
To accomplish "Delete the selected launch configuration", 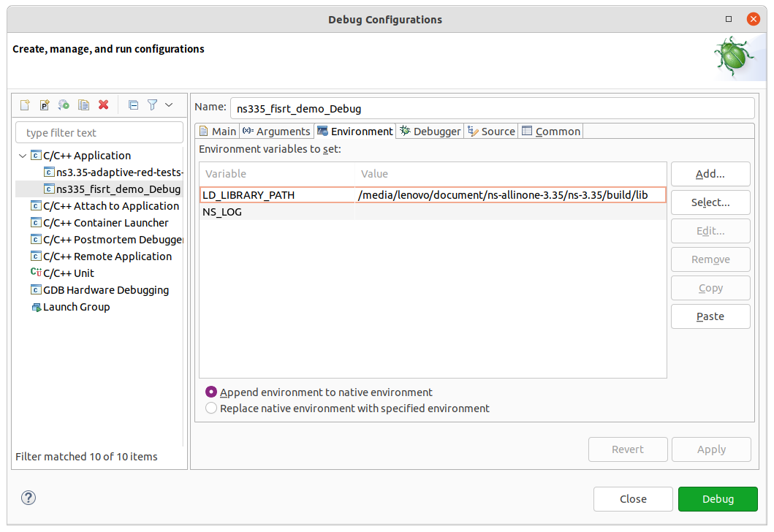I will pyautogui.click(x=103, y=104).
